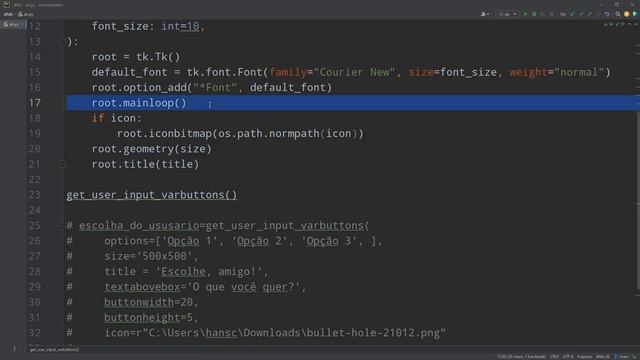Start debugging with the bug icon
The image size is (640, 360).
[534, 14]
